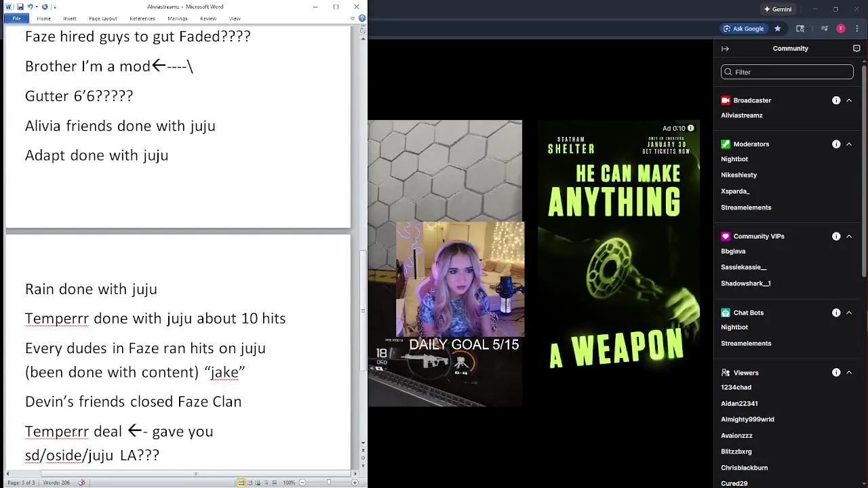This screenshot has height=488, width=868.
Task: Click the Community panel scrollbar thumb
Action: pos(863,171)
